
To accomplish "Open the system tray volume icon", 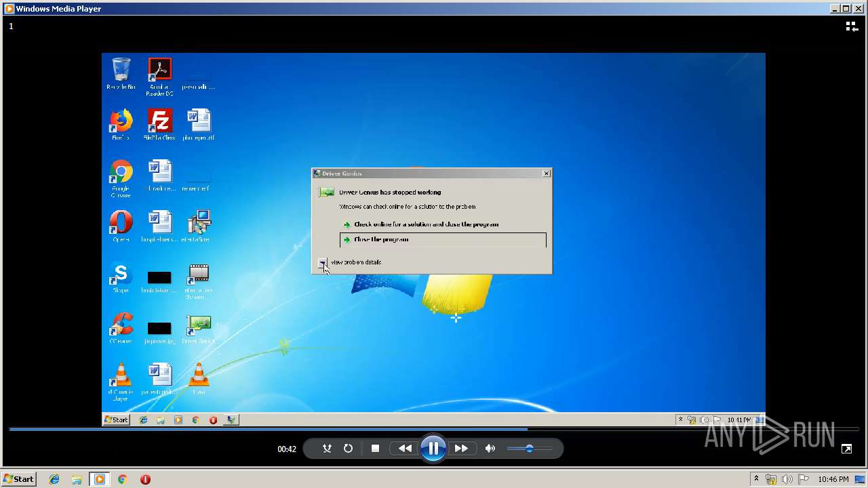I will point(788,479).
